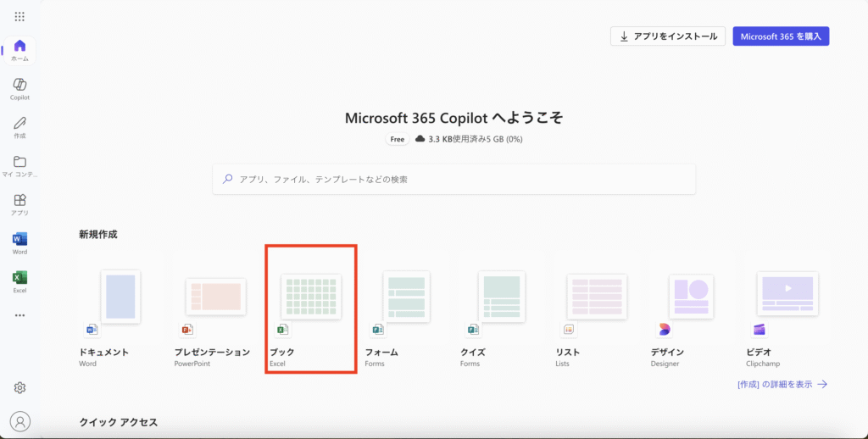
Task: Click Microsoft 365 を購入 button
Action: click(x=781, y=36)
